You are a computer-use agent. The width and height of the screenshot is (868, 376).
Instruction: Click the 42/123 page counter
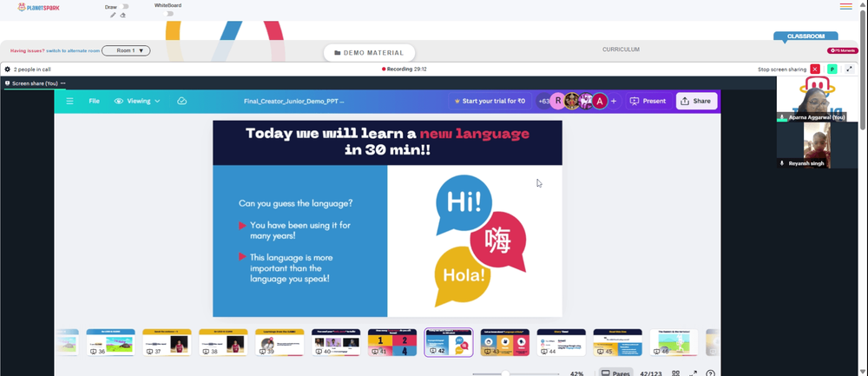(650, 373)
